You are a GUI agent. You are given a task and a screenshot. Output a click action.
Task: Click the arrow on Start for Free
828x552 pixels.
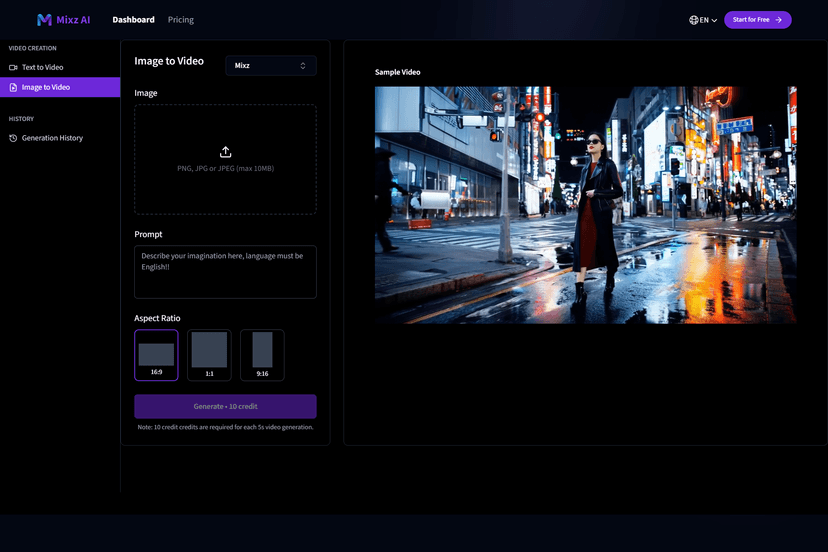point(779,20)
